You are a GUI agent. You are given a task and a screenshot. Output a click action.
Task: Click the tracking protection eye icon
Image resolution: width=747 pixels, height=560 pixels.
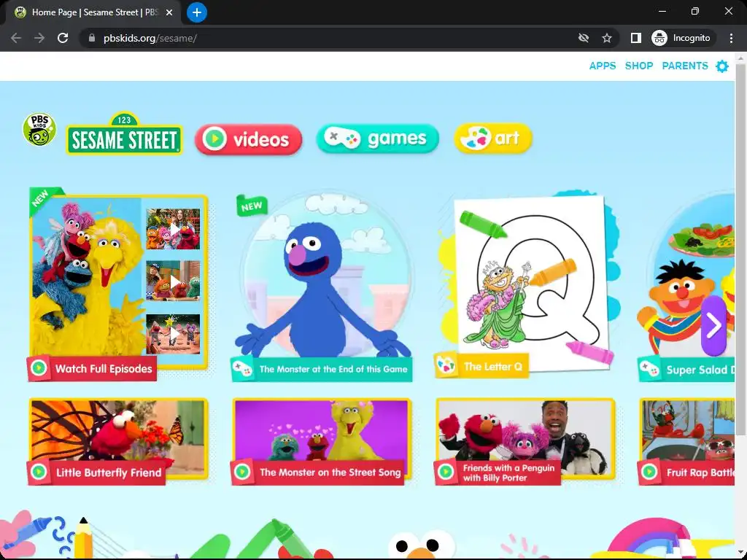point(583,38)
